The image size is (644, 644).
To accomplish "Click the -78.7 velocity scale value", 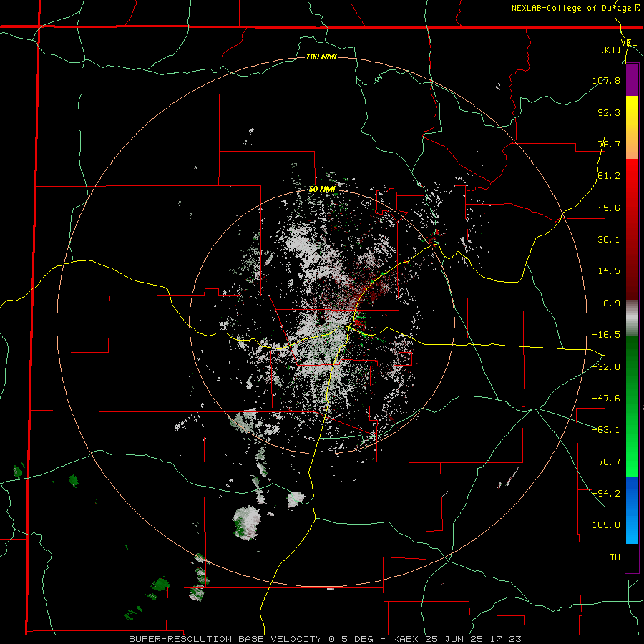I will [x=606, y=462].
